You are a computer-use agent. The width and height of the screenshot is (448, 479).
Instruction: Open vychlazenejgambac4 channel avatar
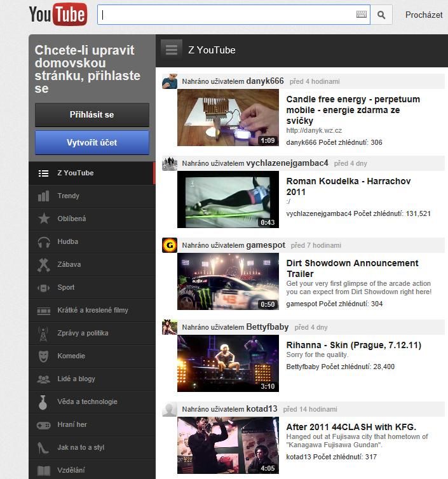click(x=170, y=163)
